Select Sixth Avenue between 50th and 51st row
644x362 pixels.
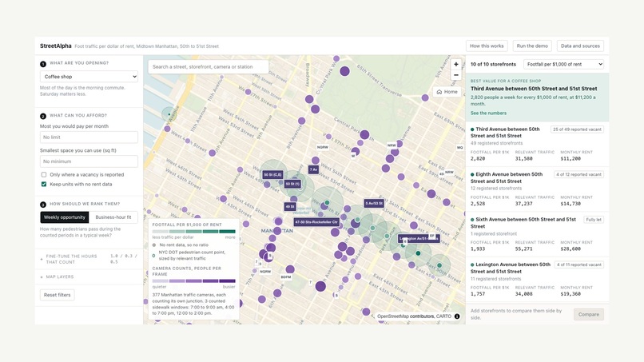537,235
